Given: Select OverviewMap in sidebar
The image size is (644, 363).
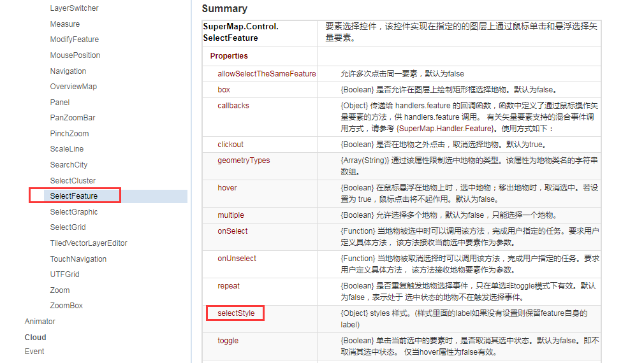Looking at the screenshot, I should (73, 87).
